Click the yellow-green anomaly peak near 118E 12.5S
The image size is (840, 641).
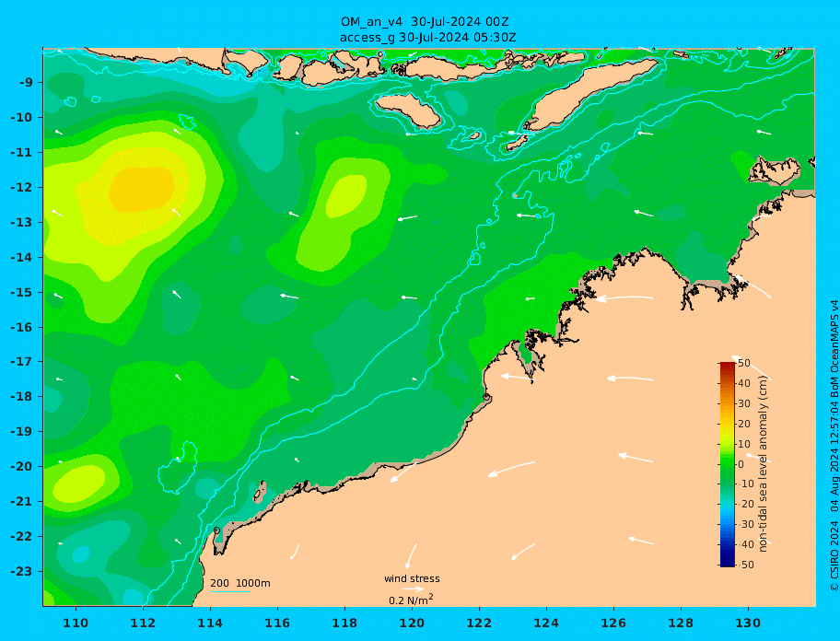[346, 196]
